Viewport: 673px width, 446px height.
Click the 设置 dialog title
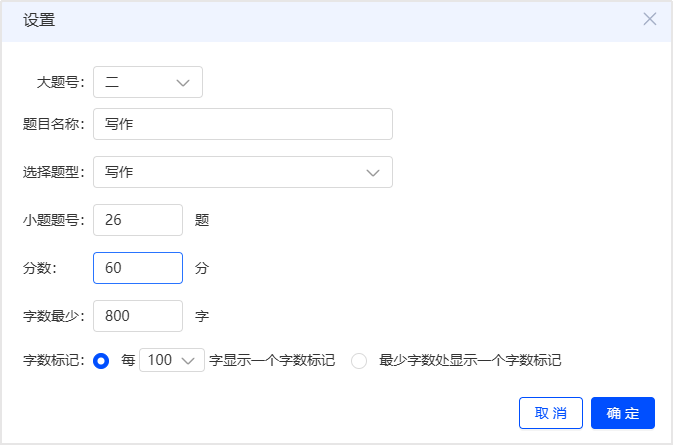click(39, 20)
